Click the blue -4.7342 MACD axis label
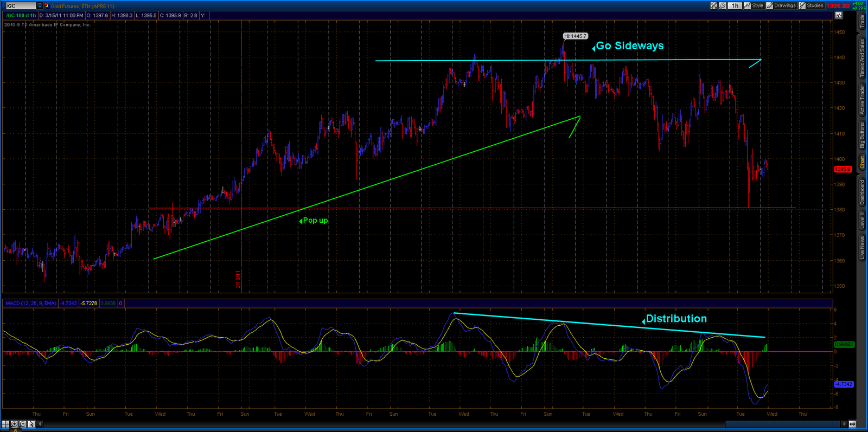The height and width of the screenshot is (432, 868). pyautogui.click(x=844, y=384)
